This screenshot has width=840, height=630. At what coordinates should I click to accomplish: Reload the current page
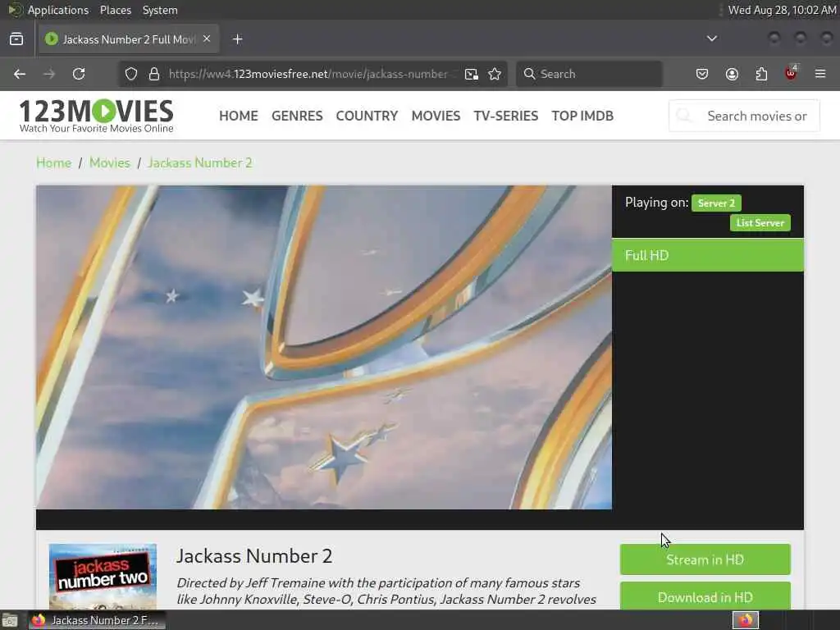tap(79, 74)
